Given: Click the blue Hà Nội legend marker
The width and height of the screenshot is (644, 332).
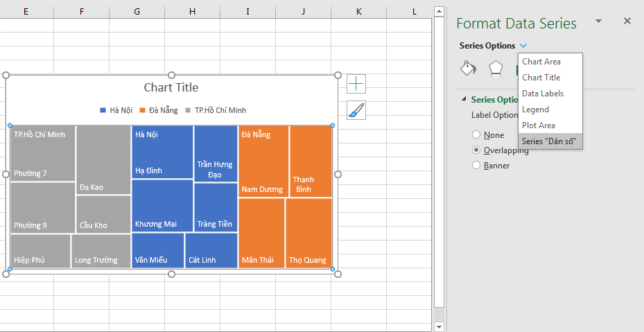Looking at the screenshot, I should tap(103, 110).
